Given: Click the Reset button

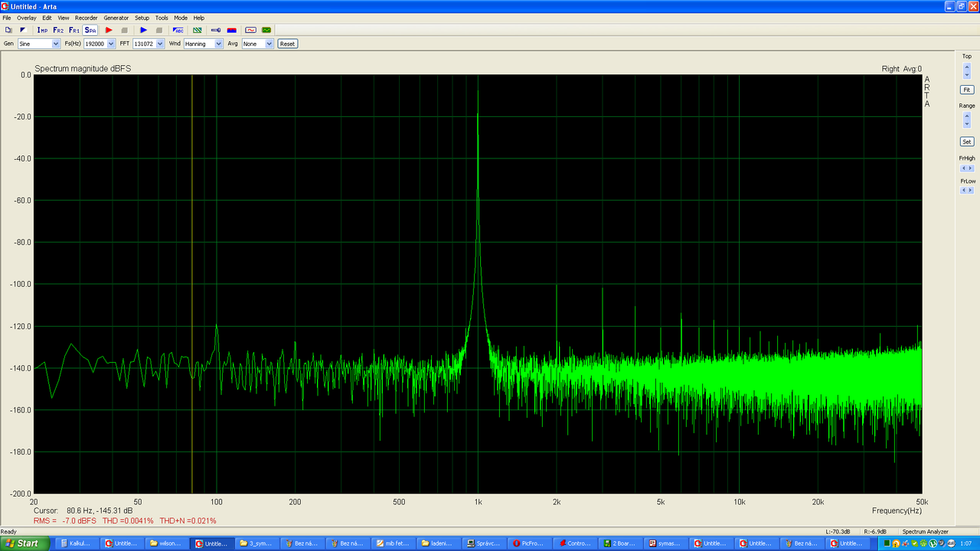Looking at the screenshot, I should [x=287, y=44].
